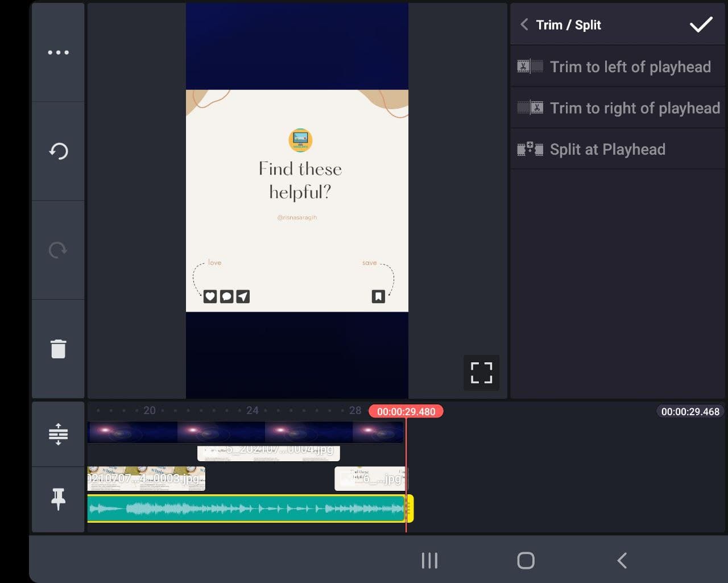Select the 0003.jpg image clip
The height and width of the screenshot is (583, 728).
pyautogui.click(x=145, y=478)
